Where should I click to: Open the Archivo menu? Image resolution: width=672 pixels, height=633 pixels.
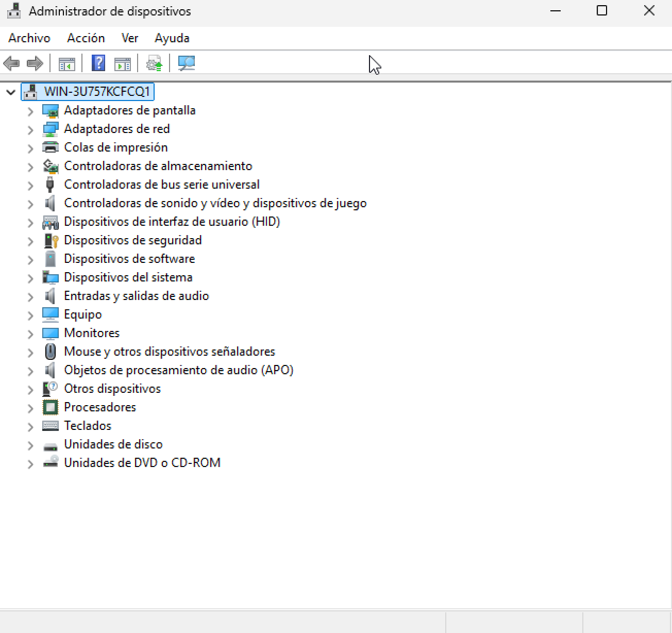[29, 38]
